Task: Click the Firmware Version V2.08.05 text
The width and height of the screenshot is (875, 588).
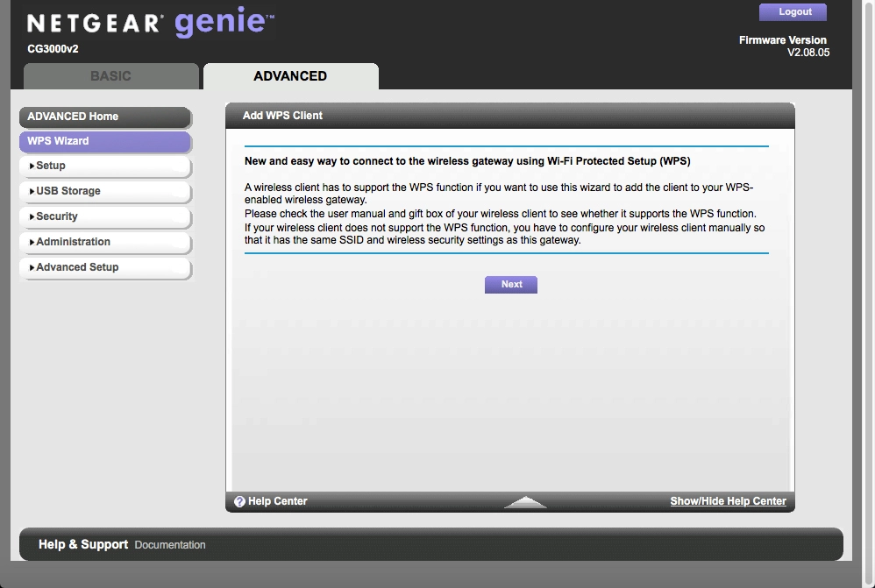Action: tap(784, 46)
